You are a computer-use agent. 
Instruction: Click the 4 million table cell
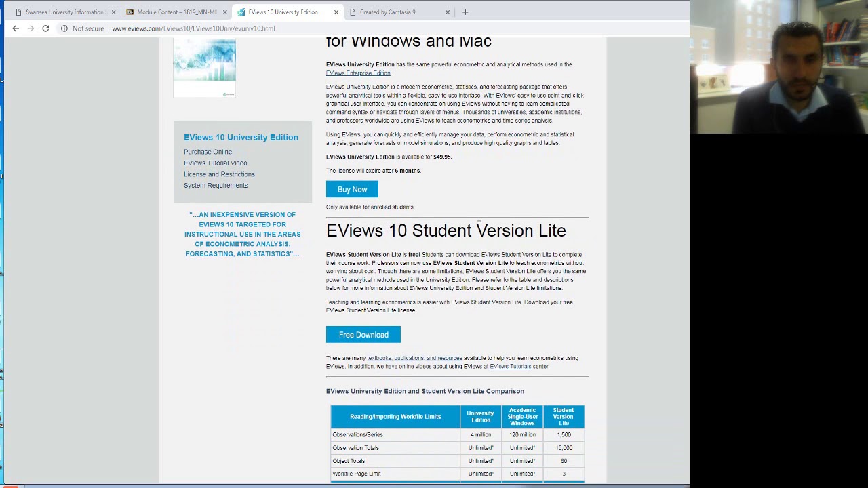pyautogui.click(x=480, y=435)
